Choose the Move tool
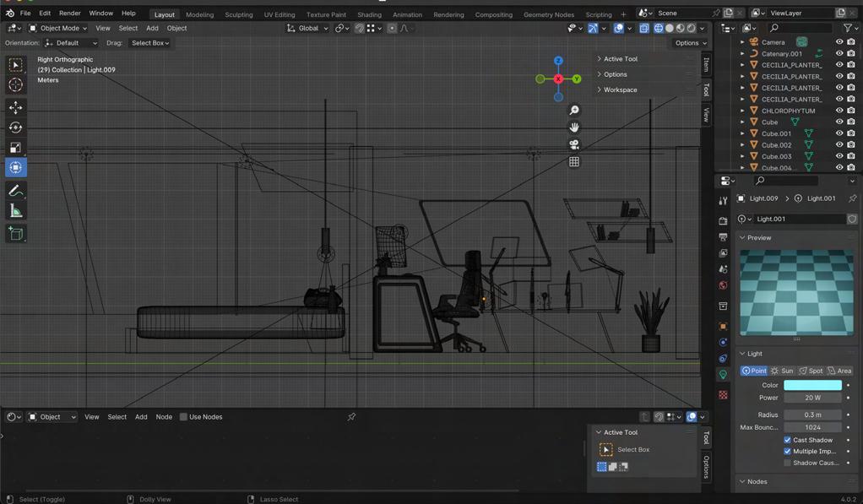 [x=15, y=107]
